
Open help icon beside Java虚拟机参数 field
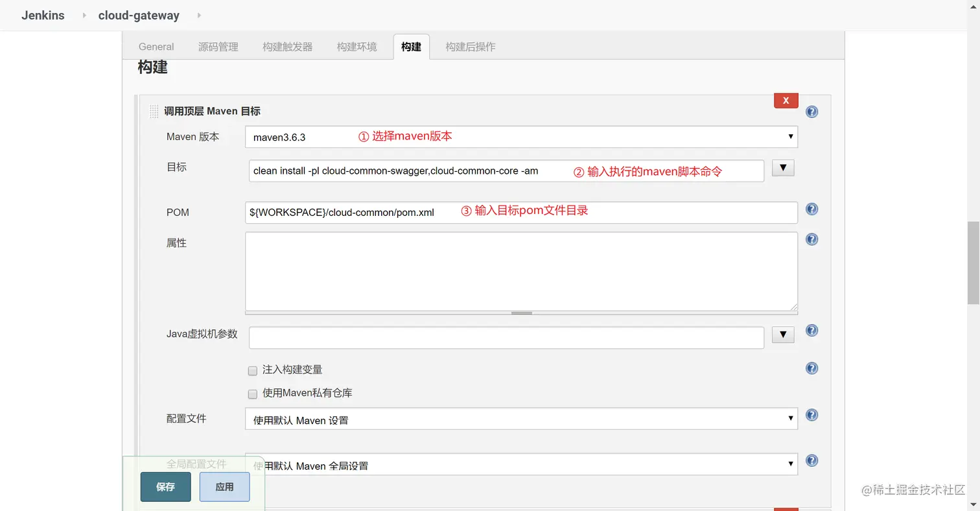click(811, 331)
